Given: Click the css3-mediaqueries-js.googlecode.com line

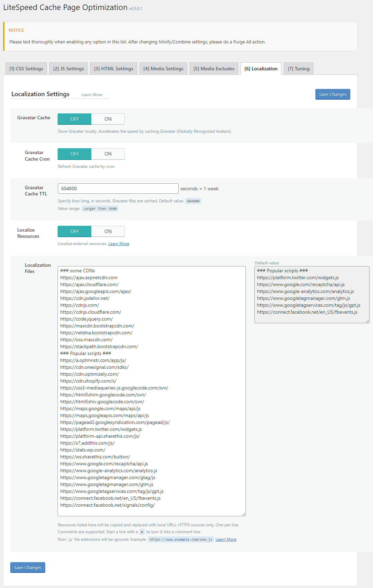Looking at the screenshot, I should (x=114, y=388).
